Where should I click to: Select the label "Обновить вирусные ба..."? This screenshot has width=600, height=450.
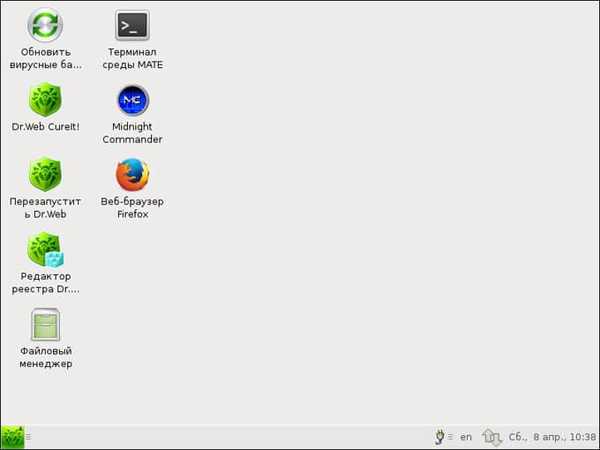46,58
